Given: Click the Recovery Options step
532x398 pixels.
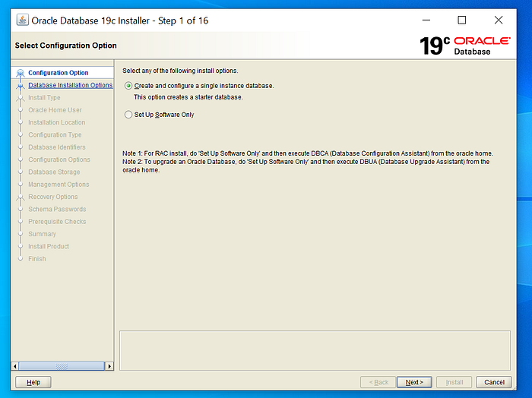Looking at the screenshot, I should point(53,197).
